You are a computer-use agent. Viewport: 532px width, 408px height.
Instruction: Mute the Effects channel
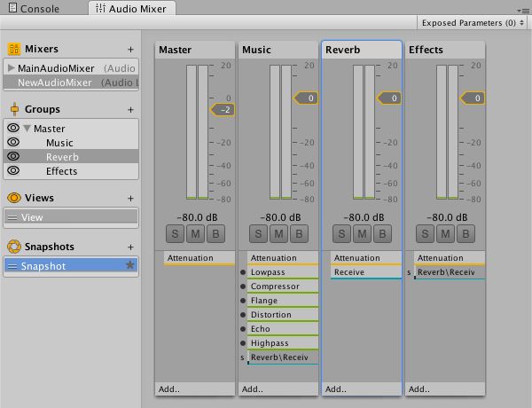tap(445, 234)
